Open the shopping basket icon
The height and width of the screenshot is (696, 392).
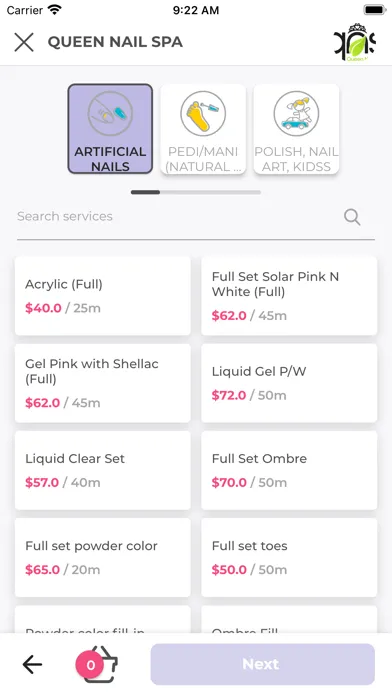[x=101, y=664]
